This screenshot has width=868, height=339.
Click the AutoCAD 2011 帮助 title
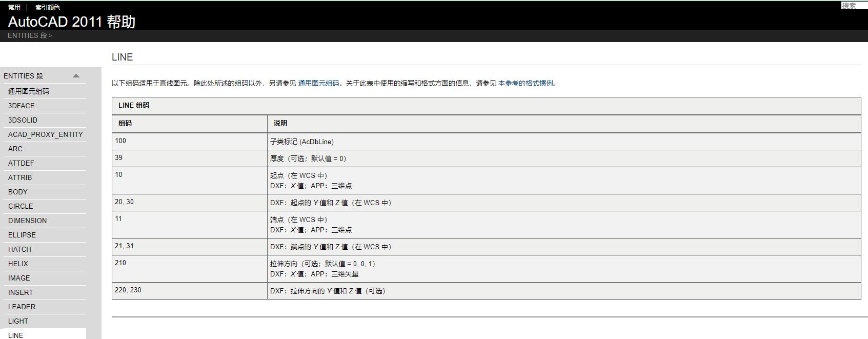coord(72,22)
